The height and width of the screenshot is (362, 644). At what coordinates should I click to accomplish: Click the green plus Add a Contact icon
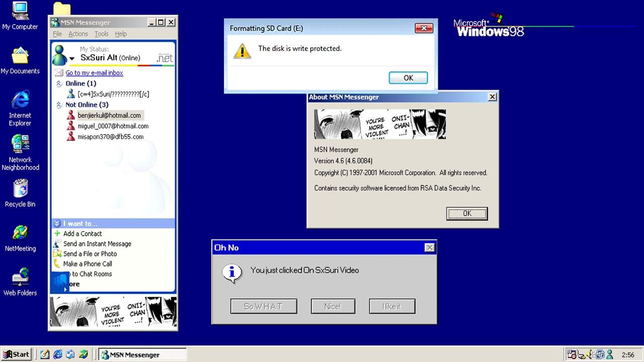[x=57, y=234]
